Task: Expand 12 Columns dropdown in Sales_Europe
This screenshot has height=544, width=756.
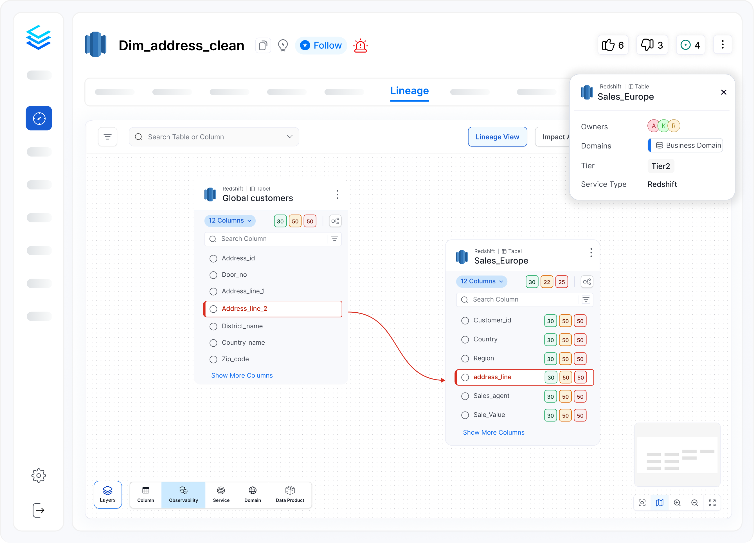Action: [481, 281]
